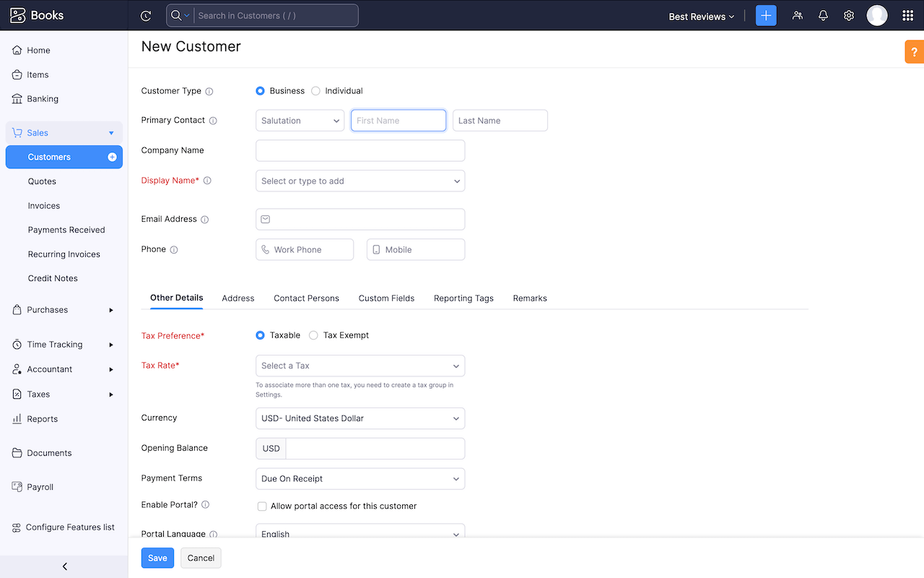The image size is (924, 578).
Task: Click the recent activities icon near search
Action: pyautogui.click(x=146, y=15)
